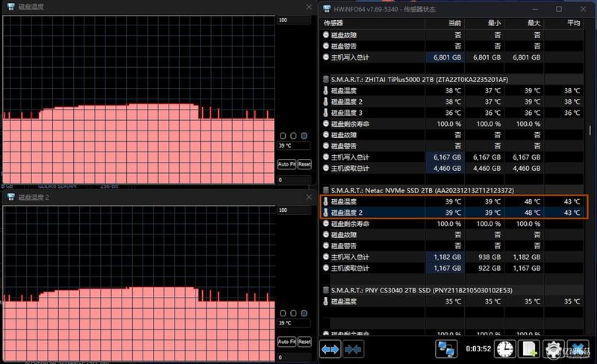Viewport: 597px width, 364px height.
Task: Click the round icon of ZHITAI 磁盘剩余寿命 row
Action: click(x=326, y=123)
